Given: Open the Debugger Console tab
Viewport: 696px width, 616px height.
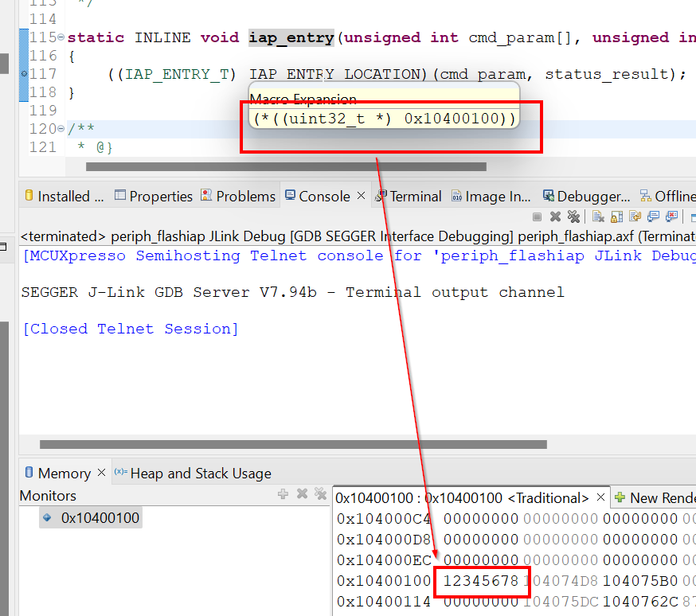Looking at the screenshot, I should (x=586, y=196).
